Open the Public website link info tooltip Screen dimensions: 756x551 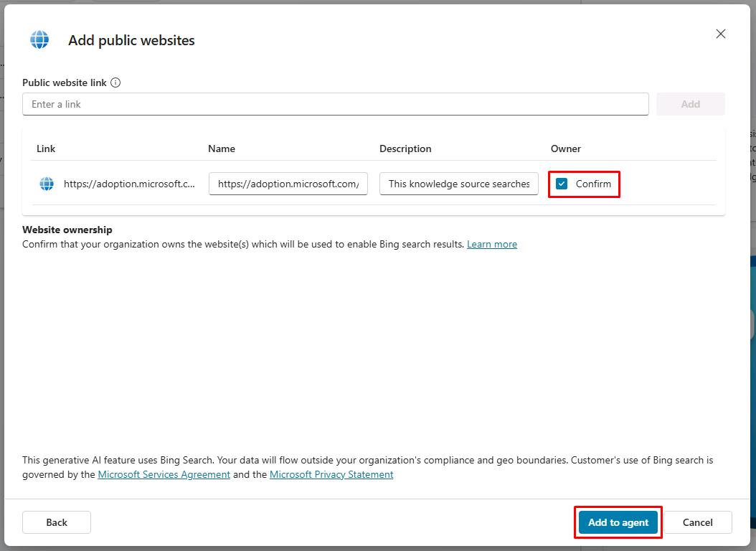[115, 82]
